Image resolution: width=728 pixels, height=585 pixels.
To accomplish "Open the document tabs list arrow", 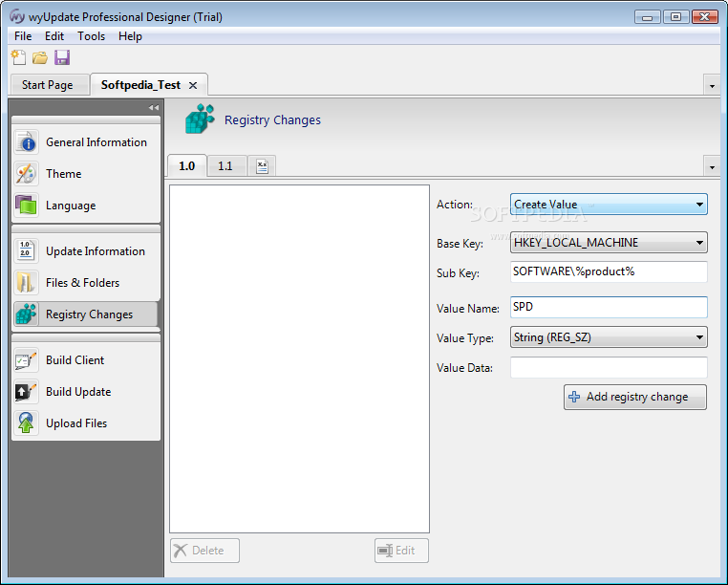I will tap(712, 86).
